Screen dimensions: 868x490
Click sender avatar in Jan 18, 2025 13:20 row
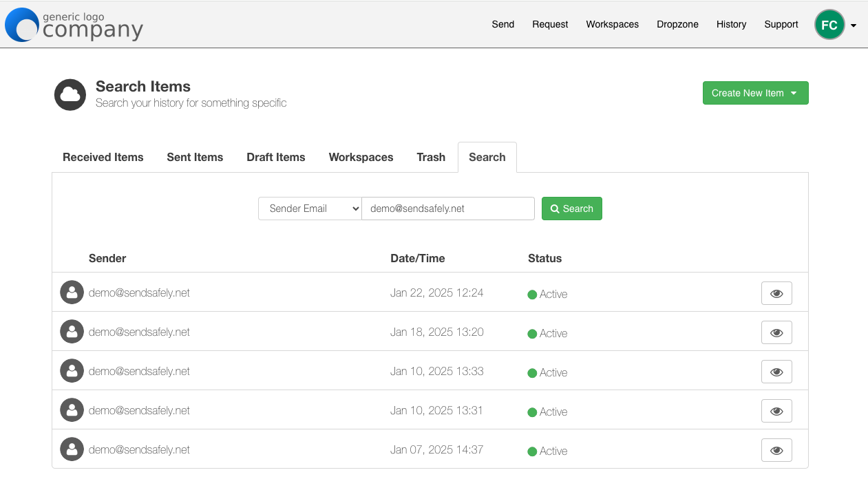click(x=72, y=332)
